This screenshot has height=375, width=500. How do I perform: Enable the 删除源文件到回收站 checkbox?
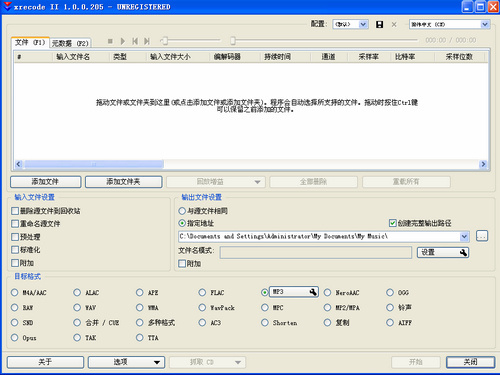pyautogui.click(x=15, y=211)
